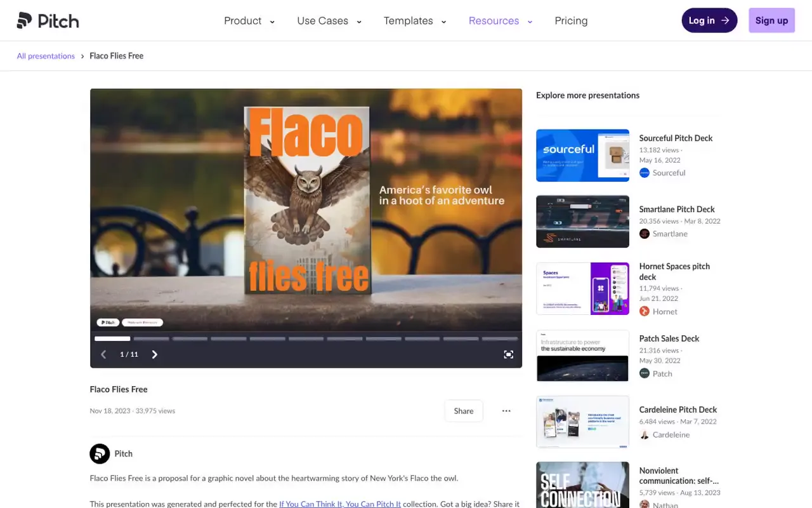Viewport: 812px width, 508px height.
Task: Click the Hornet Spaces pitch deck title
Action: pos(674,272)
